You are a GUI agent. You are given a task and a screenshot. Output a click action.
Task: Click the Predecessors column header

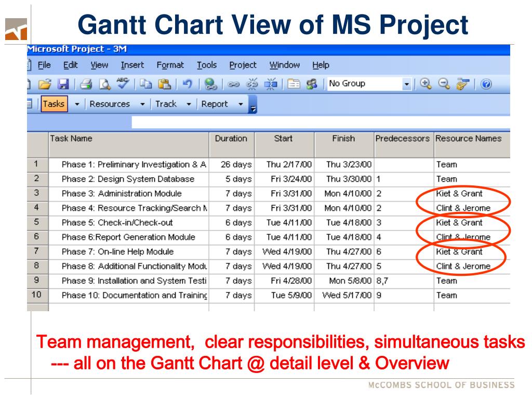click(x=404, y=145)
